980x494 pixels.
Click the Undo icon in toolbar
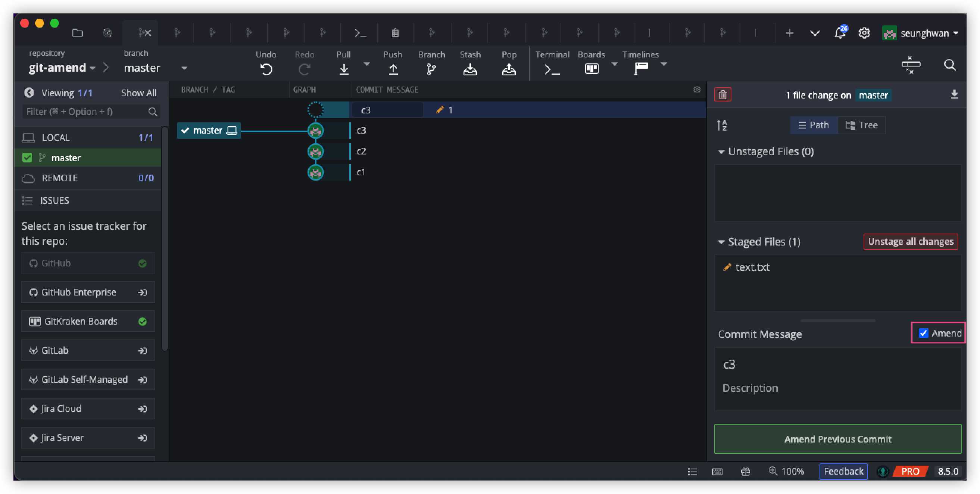(266, 69)
